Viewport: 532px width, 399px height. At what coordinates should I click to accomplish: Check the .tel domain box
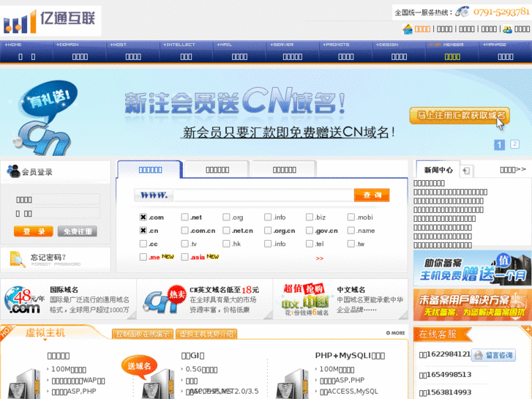point(310,244)
